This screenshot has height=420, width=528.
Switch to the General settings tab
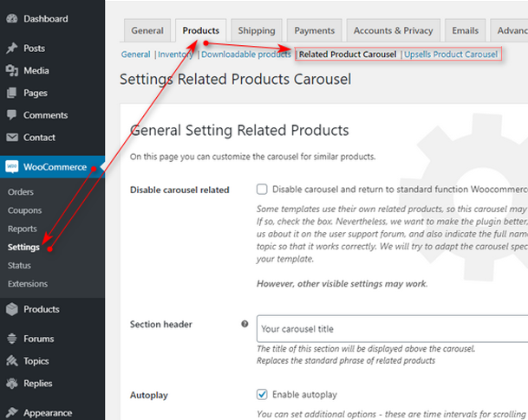point(147,30)
